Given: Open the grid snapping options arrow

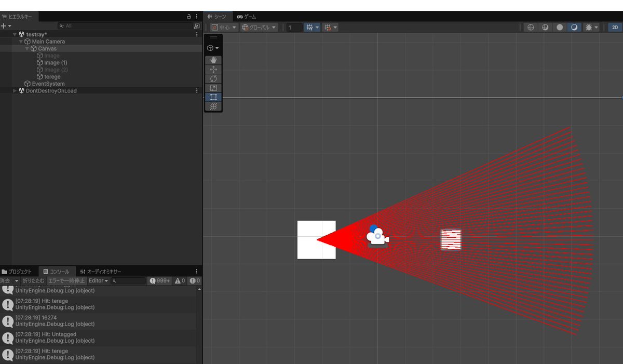Looking at the screenshot, I should pyautogui.click(x=317, y=28).
